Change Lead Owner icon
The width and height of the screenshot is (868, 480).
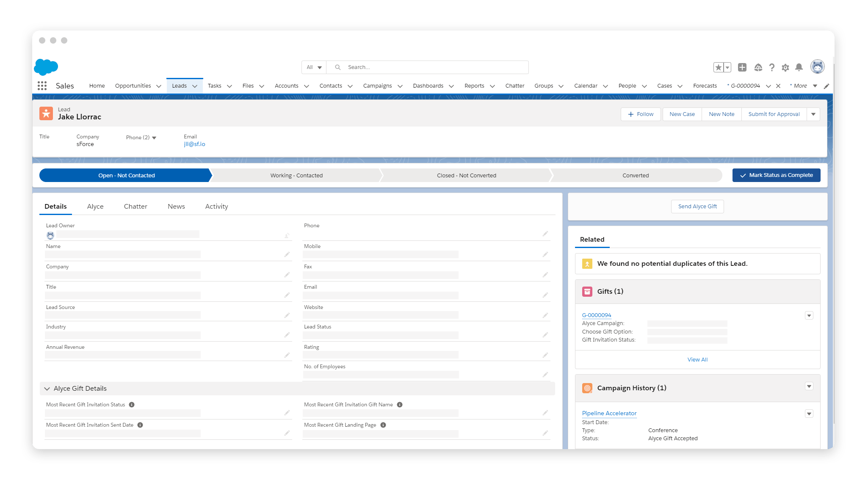click(287, 235)
